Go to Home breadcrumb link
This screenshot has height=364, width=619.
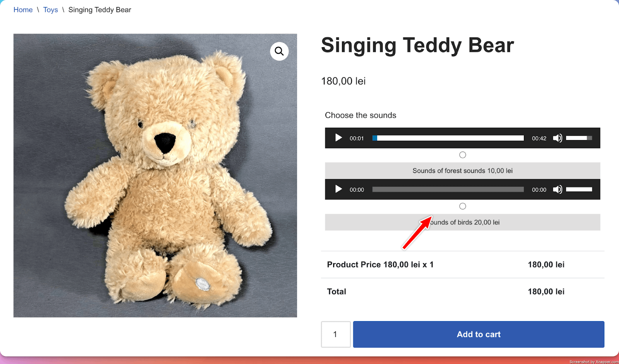click(x=23, y=10)
